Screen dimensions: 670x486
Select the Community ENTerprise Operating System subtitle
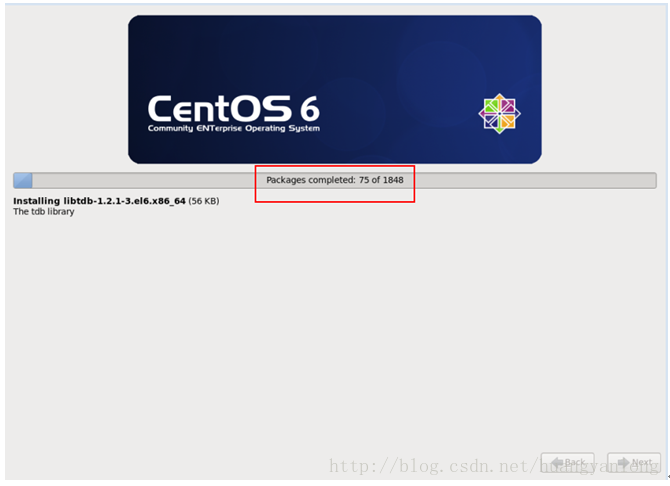click(234, 128)
